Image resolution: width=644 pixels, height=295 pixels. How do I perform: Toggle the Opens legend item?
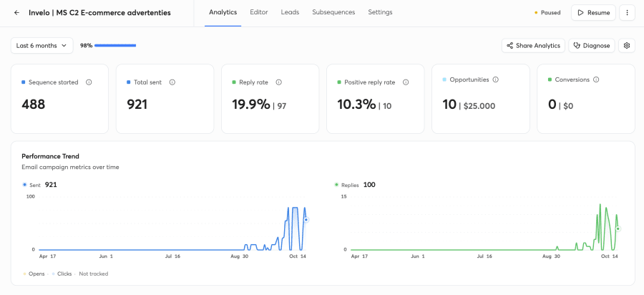pos(34,274)
